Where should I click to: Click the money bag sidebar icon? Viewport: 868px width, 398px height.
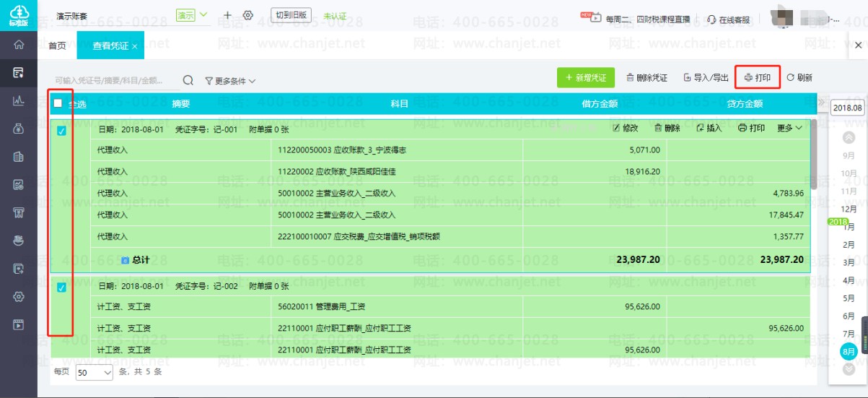click(x=19, y=129)
